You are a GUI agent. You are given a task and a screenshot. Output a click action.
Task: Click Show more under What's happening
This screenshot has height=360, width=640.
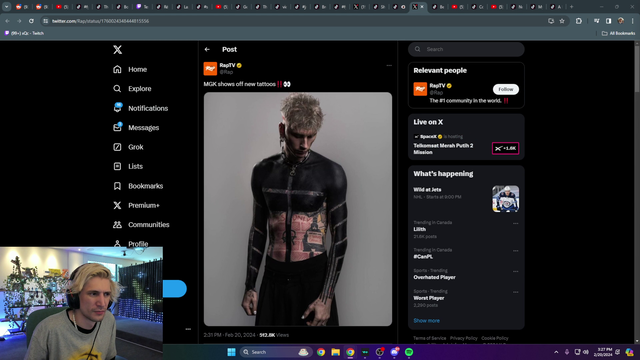(427, 321)
